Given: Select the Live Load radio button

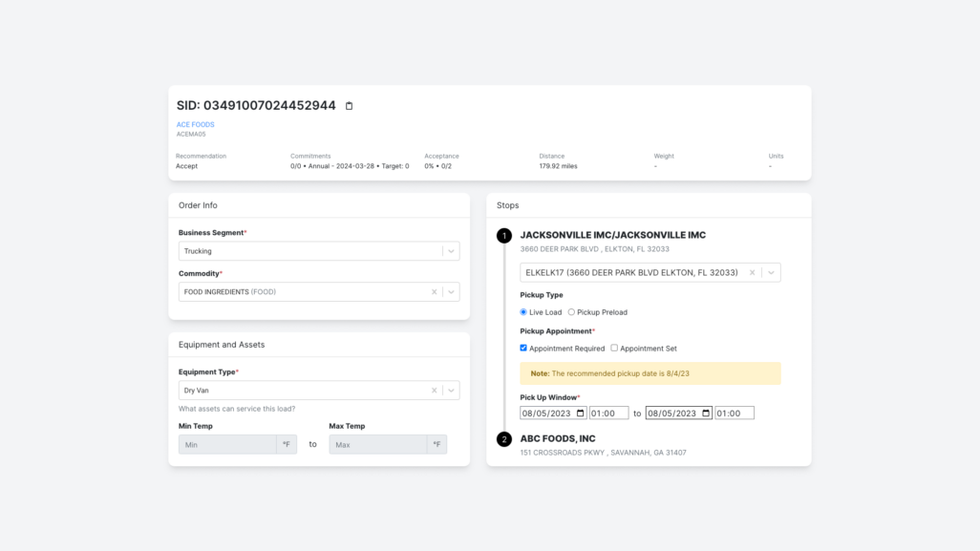Looking at the screenshot, I should tap(523, 312).
